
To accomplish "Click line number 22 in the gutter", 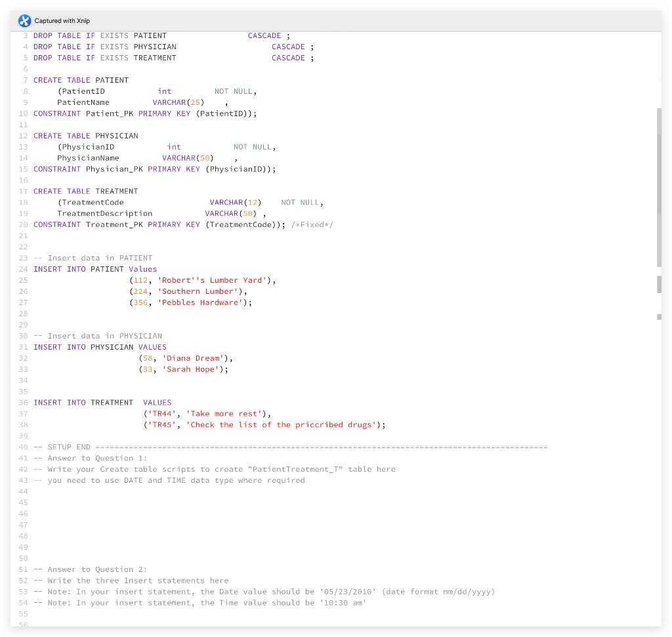I will [23, 247].
